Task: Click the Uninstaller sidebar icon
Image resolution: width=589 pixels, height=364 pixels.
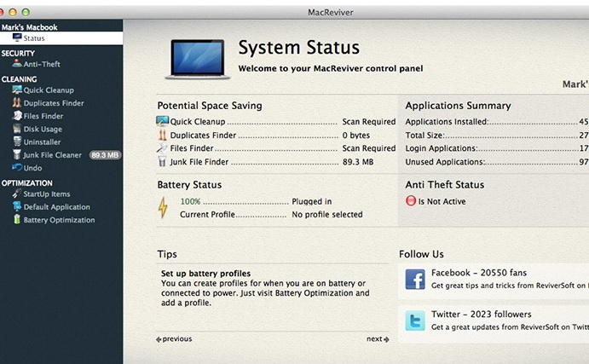Action: pos(17,142)
